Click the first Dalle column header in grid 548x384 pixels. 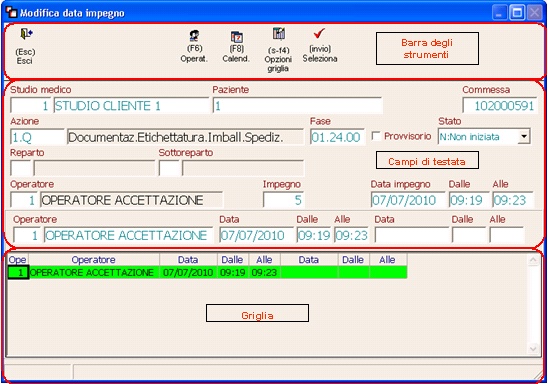233,260
